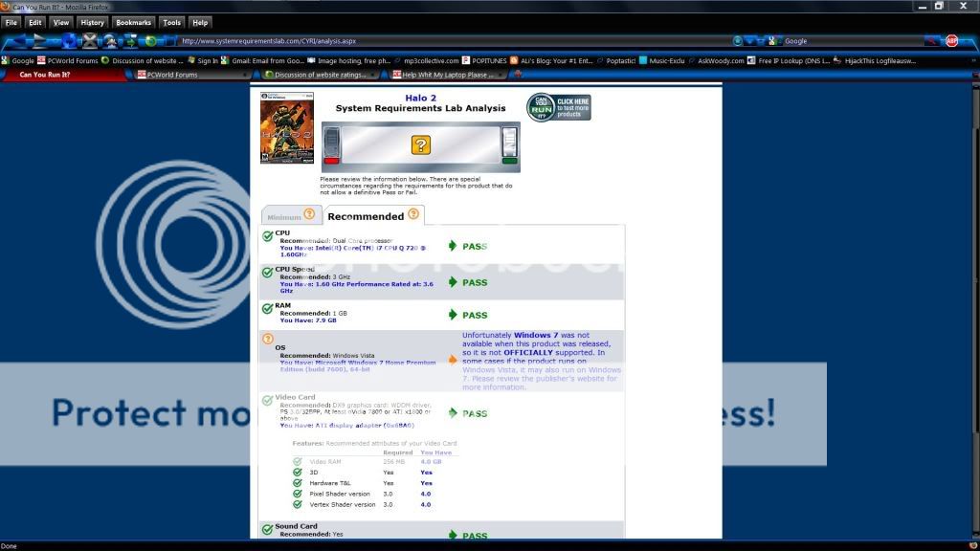
Task: Show more bookmarks via the toolbar chevron
Action: coord(973,60)
